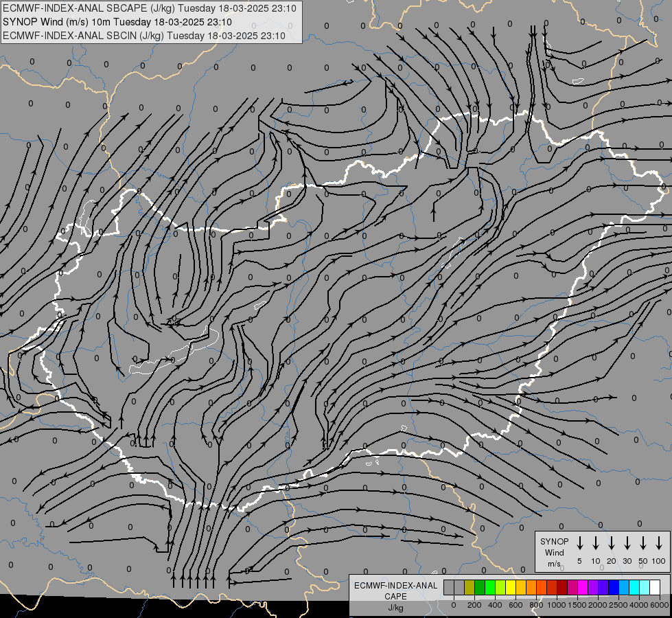Image resolution: width=672 pixels, height=618 pixels.
Task: Click the 800 tick value on CAPE scale
Action: point(536,605)
